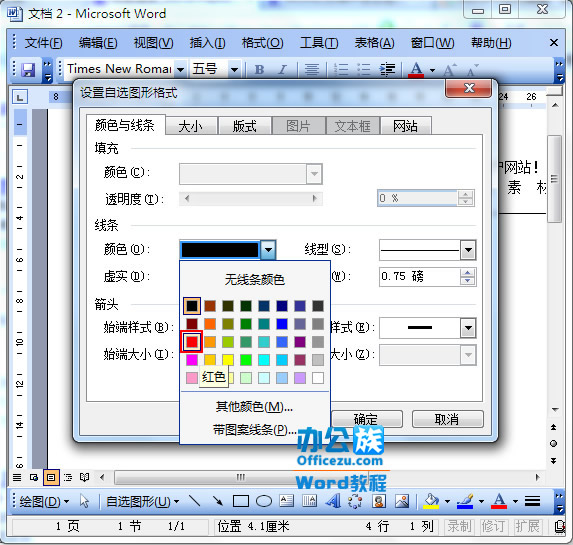Image resolution: width=573 pixels, height=545 pixels.
Task: Select the Oval shape tool
Action: [264, 501]
